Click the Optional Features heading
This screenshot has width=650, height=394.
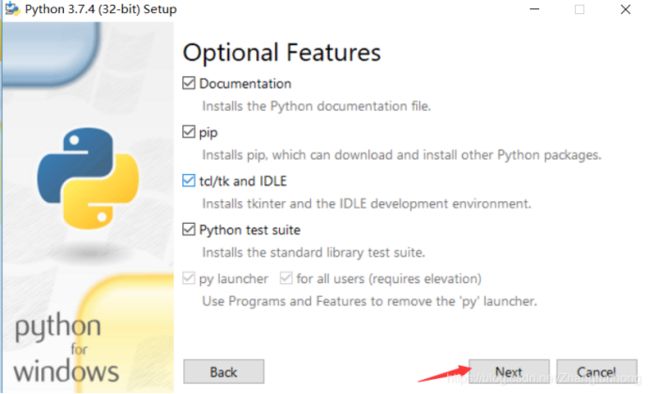click(x=281, y=53)
